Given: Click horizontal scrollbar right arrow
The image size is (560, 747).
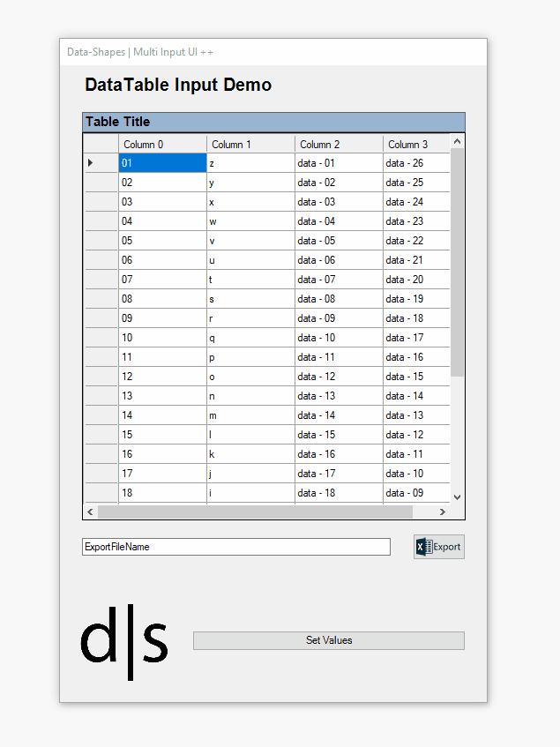Looking at the screenshot, I should point(443,512).
